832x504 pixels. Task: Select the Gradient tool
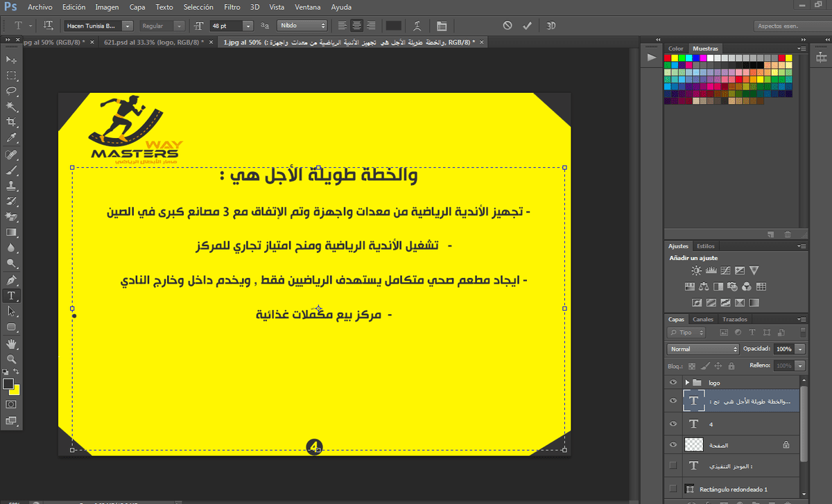11,233
